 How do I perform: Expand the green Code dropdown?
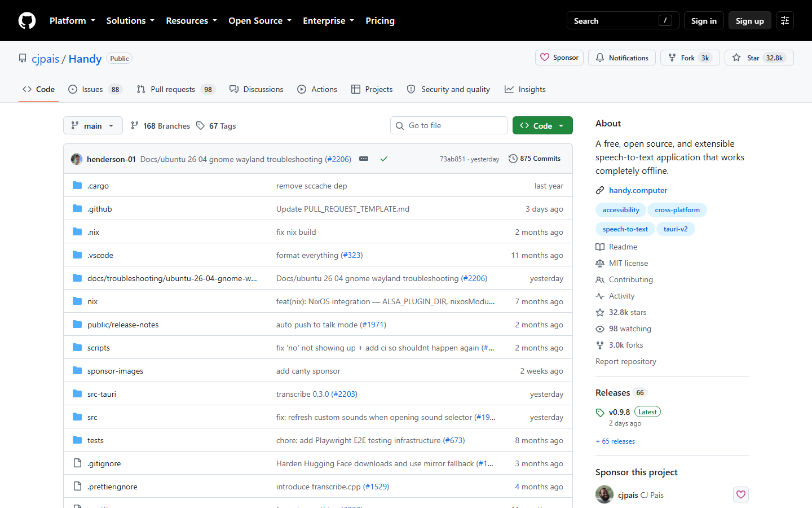pos(542,126)
